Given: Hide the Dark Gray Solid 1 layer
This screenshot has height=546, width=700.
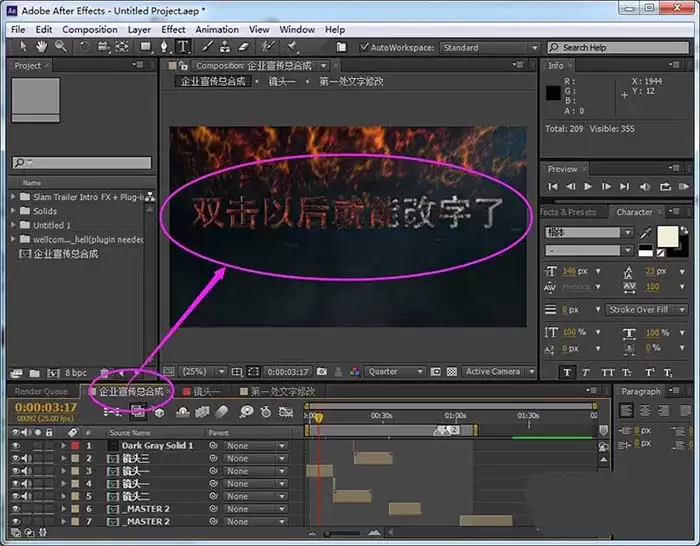Looking at the screenshot, I should (16, 446).
